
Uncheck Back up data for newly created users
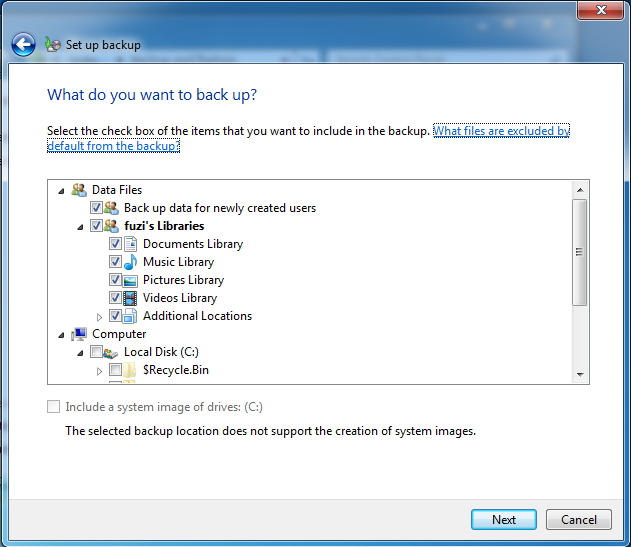click(x=96, y=208)
